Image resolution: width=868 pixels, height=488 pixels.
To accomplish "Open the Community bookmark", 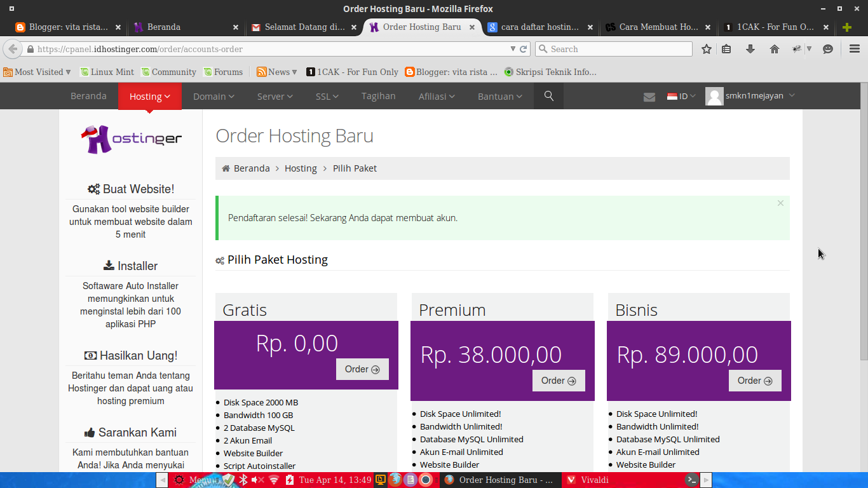I will pos(168,72).
